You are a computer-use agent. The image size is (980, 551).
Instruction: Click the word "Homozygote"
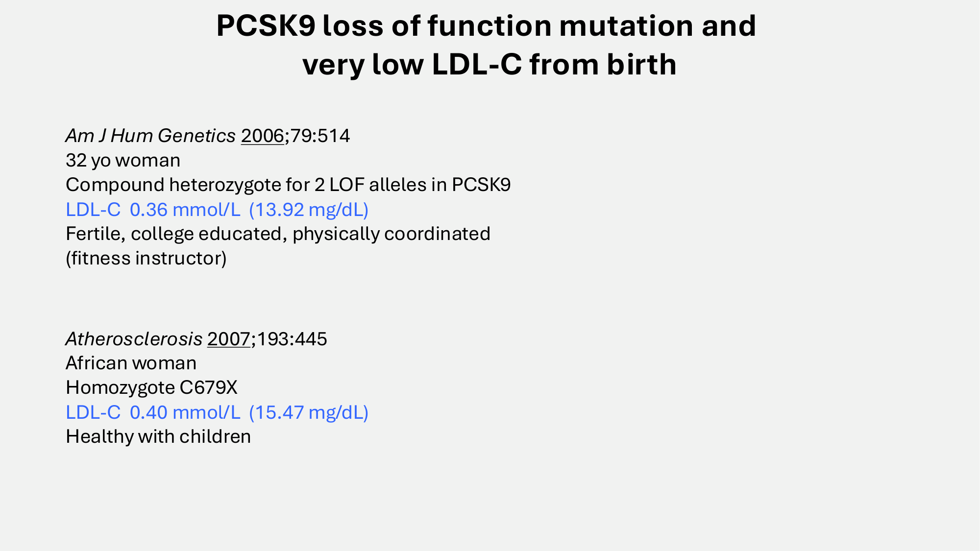point(120,388)
